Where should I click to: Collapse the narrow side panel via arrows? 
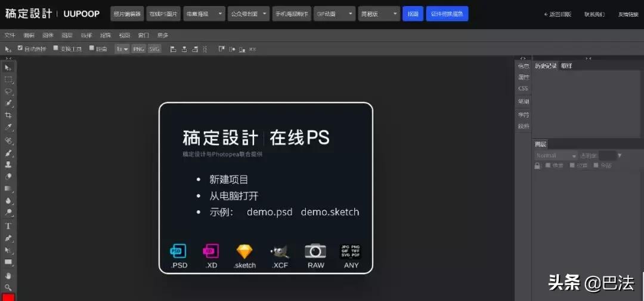523,59
